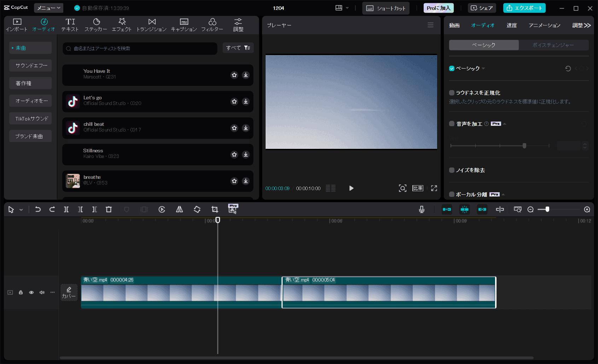The height and width of the screenshot is (364, 598).
Task: Click the split clip tool icon
Action: pyautogui.click(x=66, y=210)
